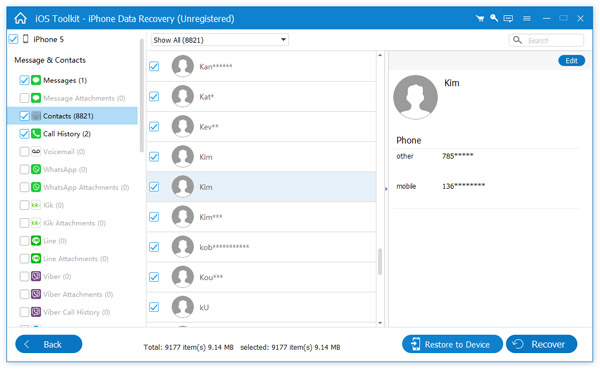Click the sidebar category scrollbar
This screenshot has width=600, height=369.
point(142,96)
